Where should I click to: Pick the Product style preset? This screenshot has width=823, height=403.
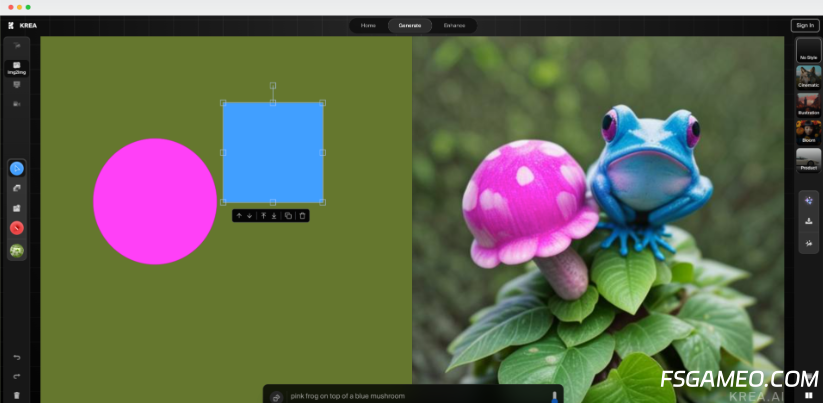[808, 159]
